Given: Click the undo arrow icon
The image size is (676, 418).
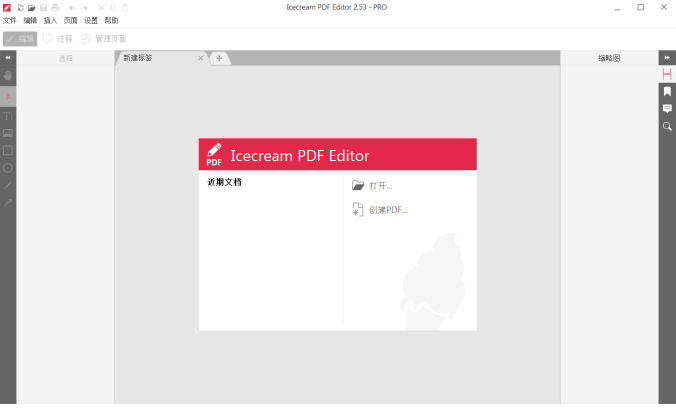Looking at the screenshot, I should [72, 7].
